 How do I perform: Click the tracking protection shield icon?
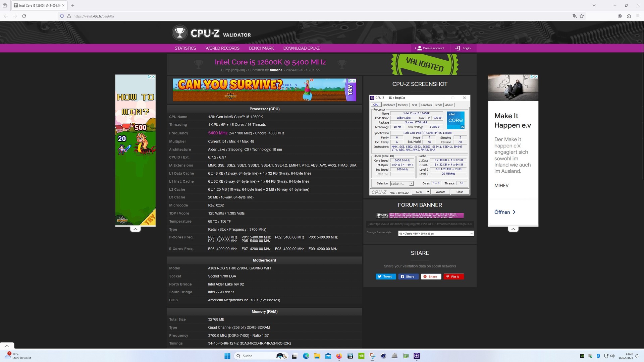coord(62,16)
